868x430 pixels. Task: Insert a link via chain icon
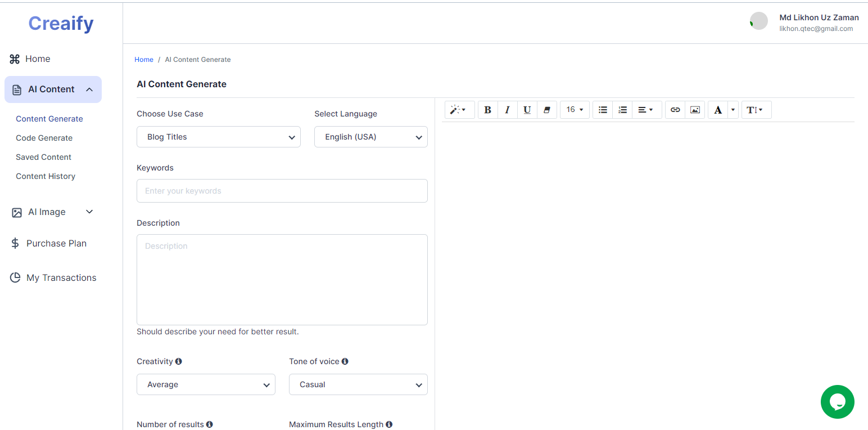coord(675,110)
